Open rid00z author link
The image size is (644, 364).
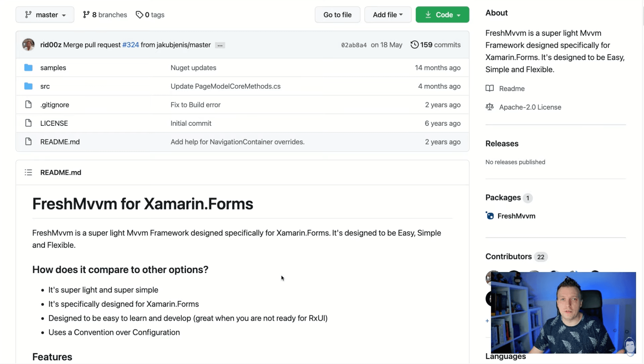pyautogui.click(x=51, y=45)
